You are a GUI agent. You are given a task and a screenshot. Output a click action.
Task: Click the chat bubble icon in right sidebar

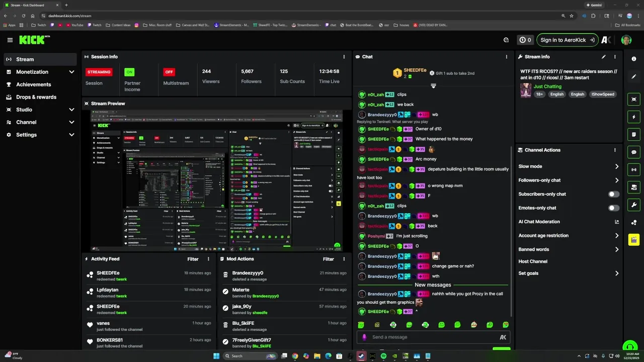pyautogui.click(x=634, y=152)
